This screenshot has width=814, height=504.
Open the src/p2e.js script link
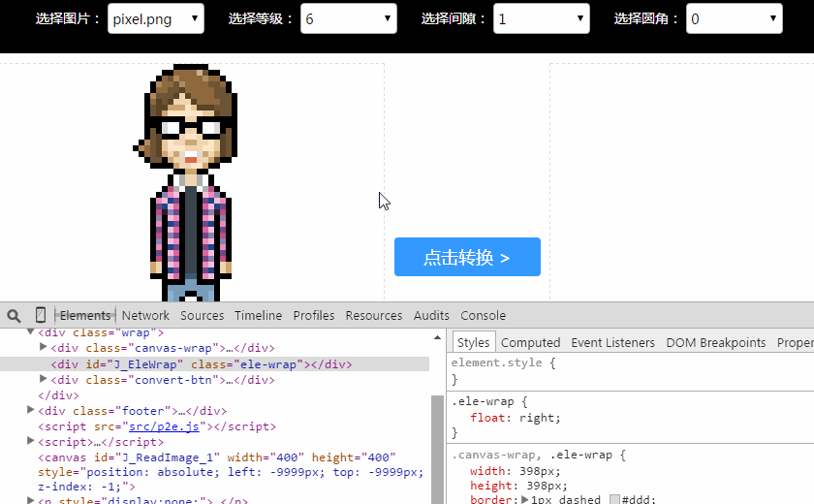coord(164,426)
